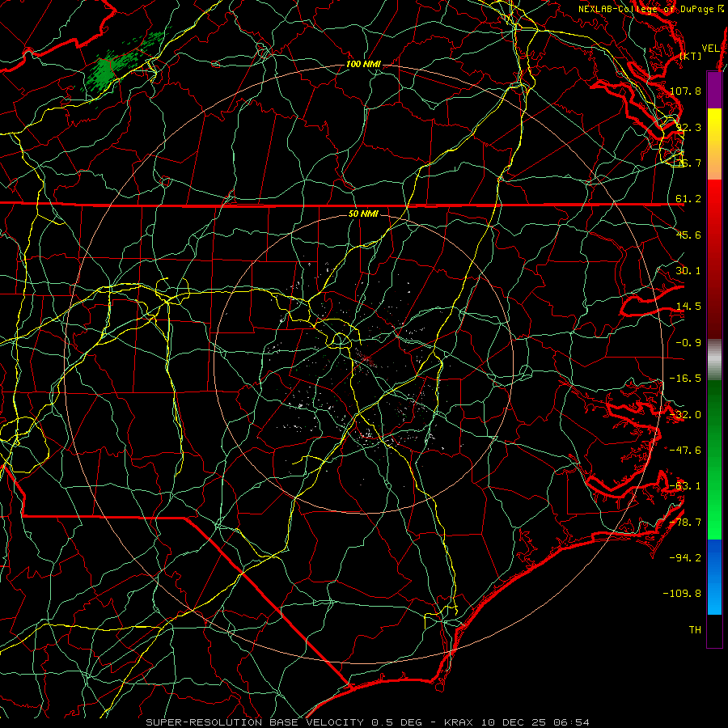Screen dimensions: 728x728
Task: Pick the black TH segment of color bar
Action: pos(714,630)
